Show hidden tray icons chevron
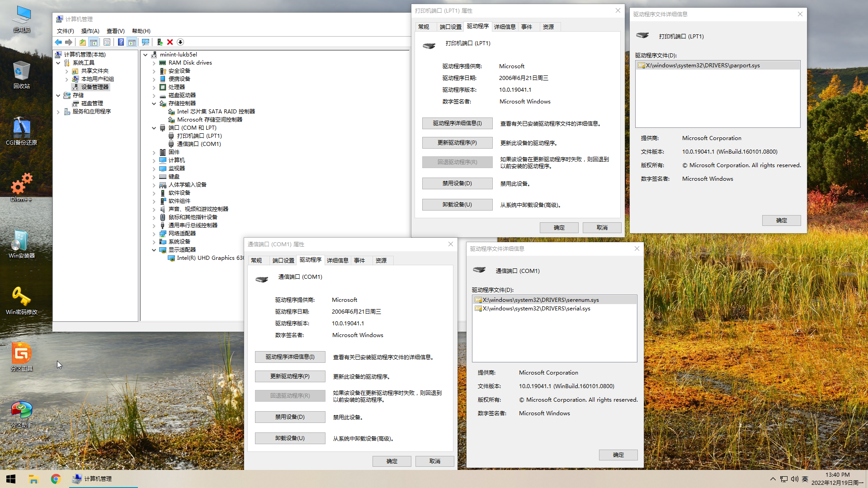Screen dimensions: 868x488 point(773,479)
